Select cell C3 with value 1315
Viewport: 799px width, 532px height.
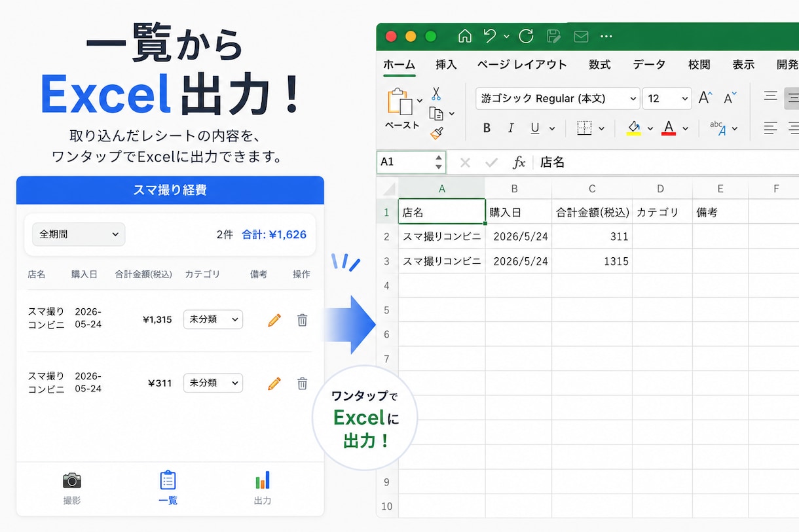pyautogui.click(x=592, y=261)
